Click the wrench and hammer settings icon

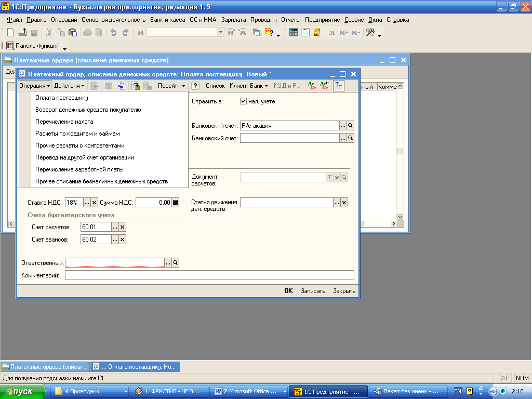(x=370, y=33)
